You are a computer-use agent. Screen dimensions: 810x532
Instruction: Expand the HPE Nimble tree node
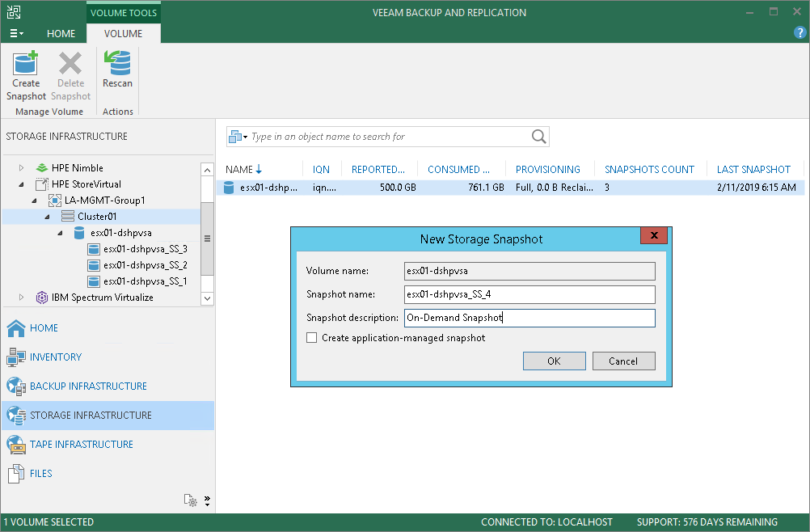coord(21,168)
